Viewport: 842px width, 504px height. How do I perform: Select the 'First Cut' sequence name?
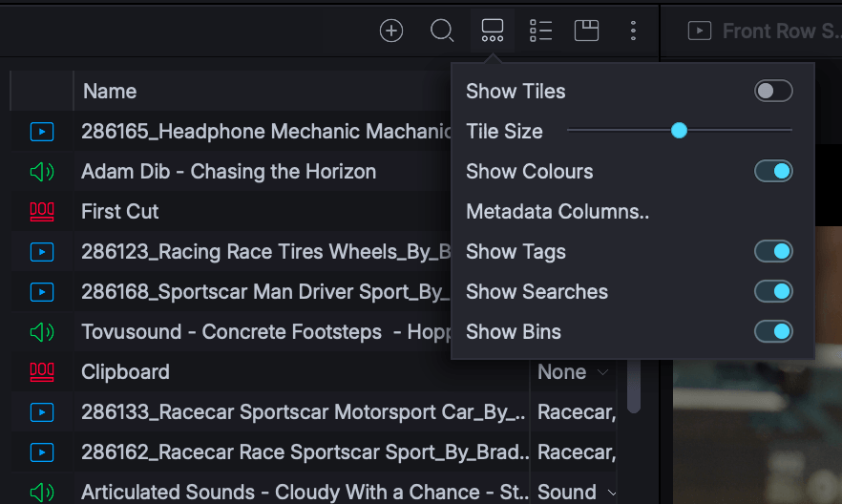[x=119, y=212]
